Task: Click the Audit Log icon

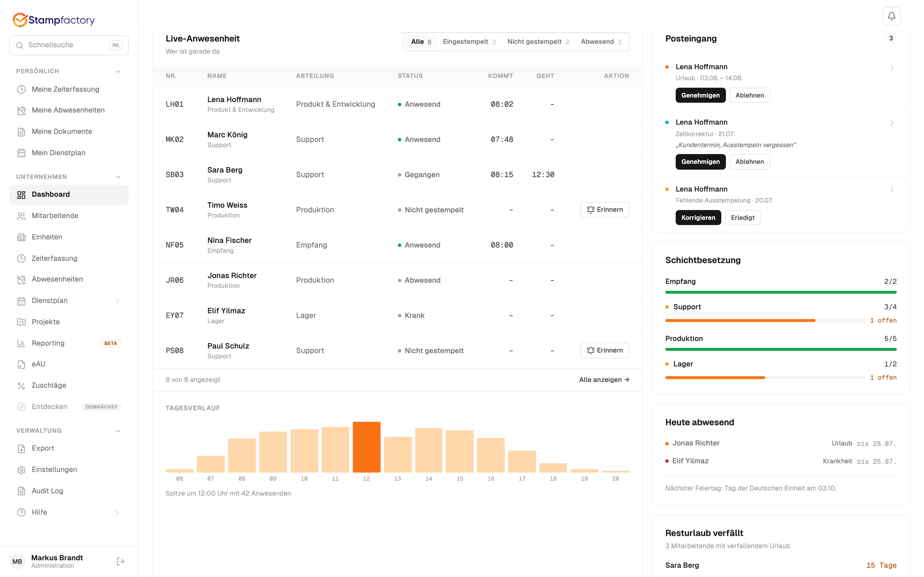Action: [21, 491]
